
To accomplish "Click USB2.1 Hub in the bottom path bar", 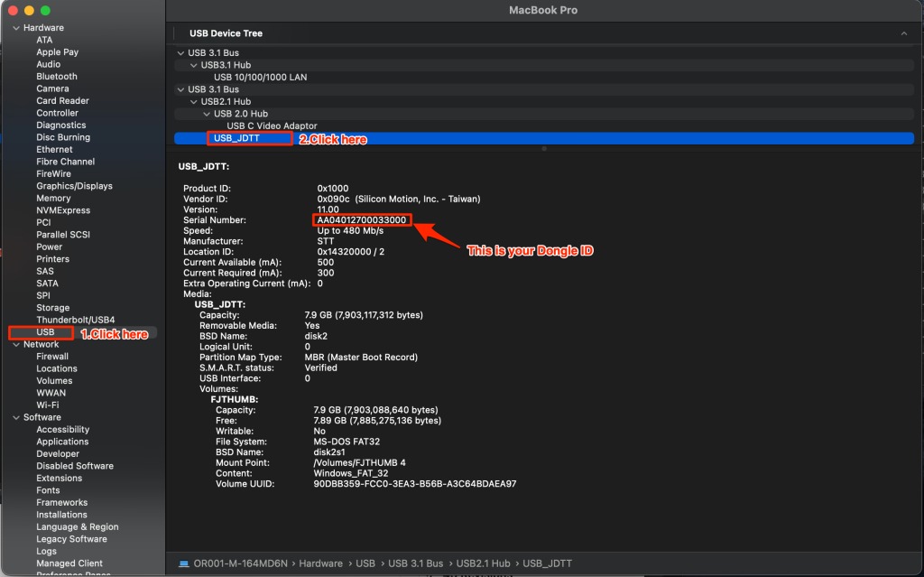I will point(482,563).
